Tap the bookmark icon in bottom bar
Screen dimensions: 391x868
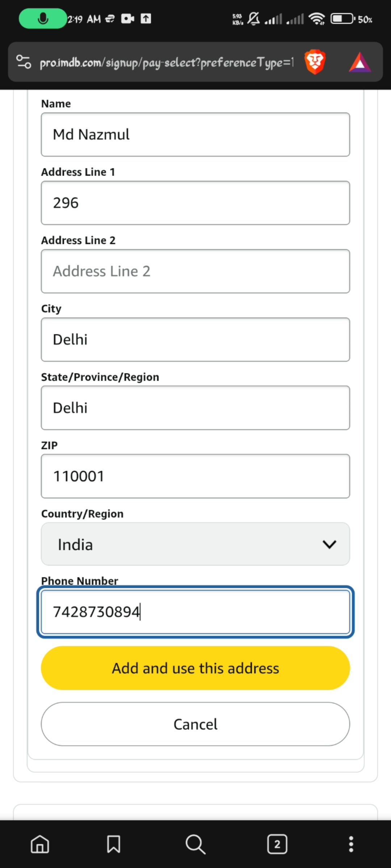[x=114, y=844]
